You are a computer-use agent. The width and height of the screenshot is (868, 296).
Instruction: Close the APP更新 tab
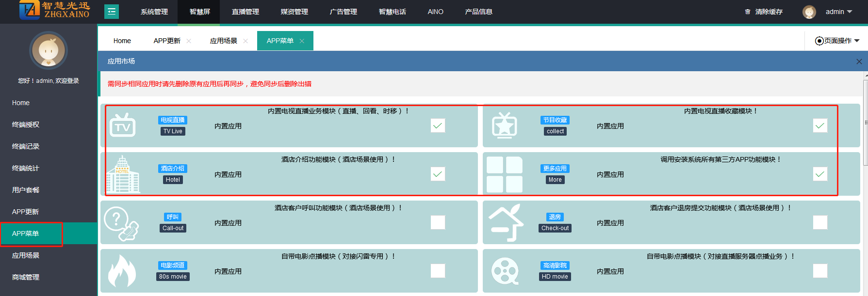tap(189, 41)
